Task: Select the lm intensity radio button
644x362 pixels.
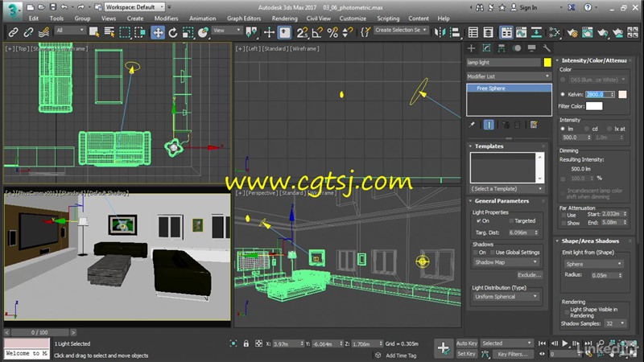Action: [563, 129]
